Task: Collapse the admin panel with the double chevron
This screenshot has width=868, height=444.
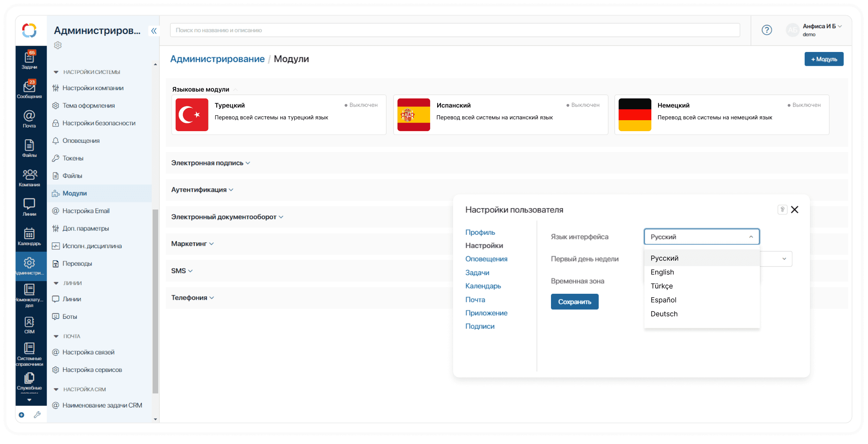Action: [154, 31]
